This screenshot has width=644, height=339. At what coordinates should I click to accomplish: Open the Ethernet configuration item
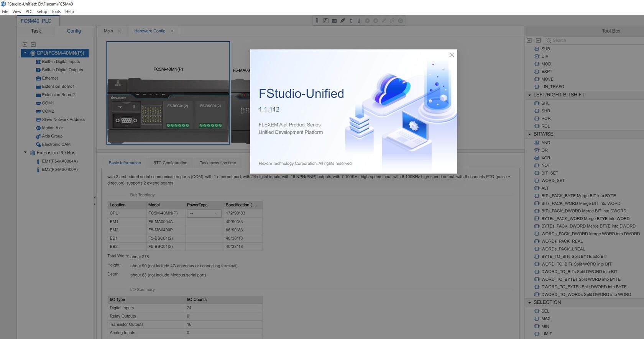pos(50,78)
